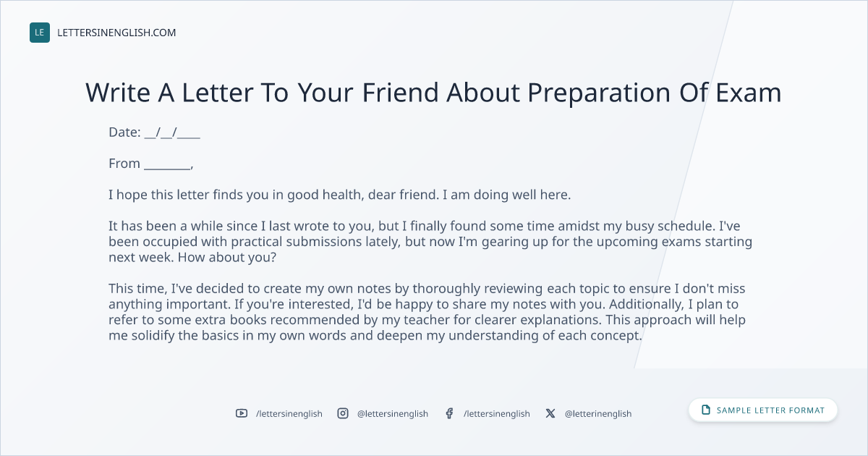
Task: Click the document icon in Sample Letter Format
Action: pos(706,410)
